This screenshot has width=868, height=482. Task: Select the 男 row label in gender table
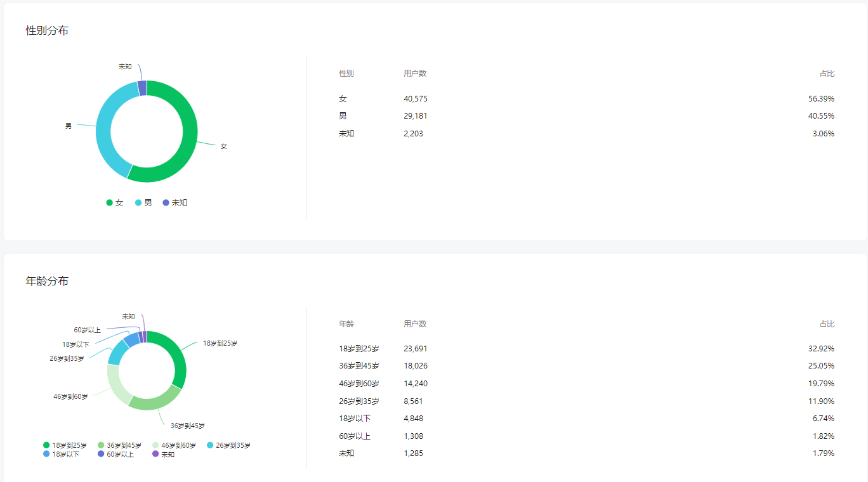[343, 116]
